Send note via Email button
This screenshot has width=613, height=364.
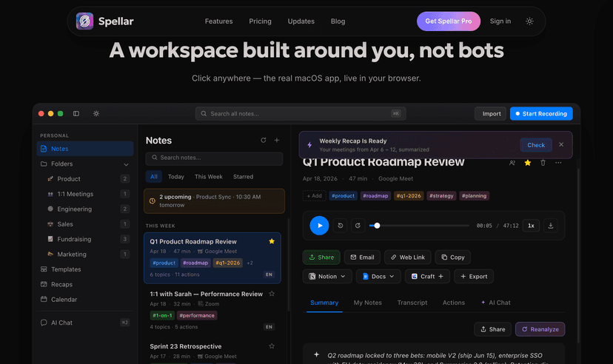pos(362,257)
